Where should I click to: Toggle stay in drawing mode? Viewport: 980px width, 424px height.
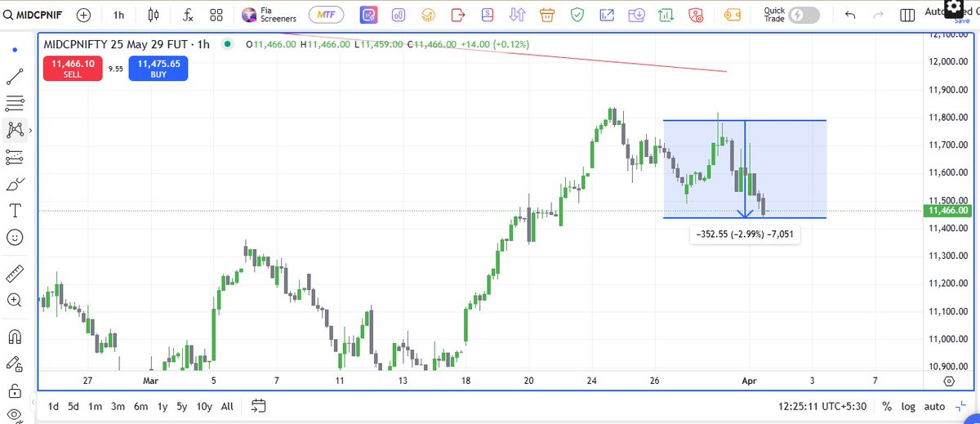(x=15, y=363)
